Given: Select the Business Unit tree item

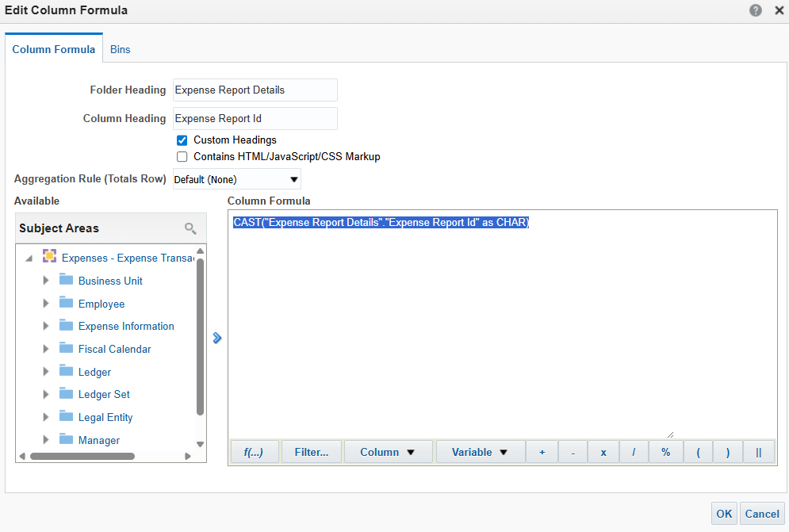Looking at the screenshot, I should click(110, 281).
